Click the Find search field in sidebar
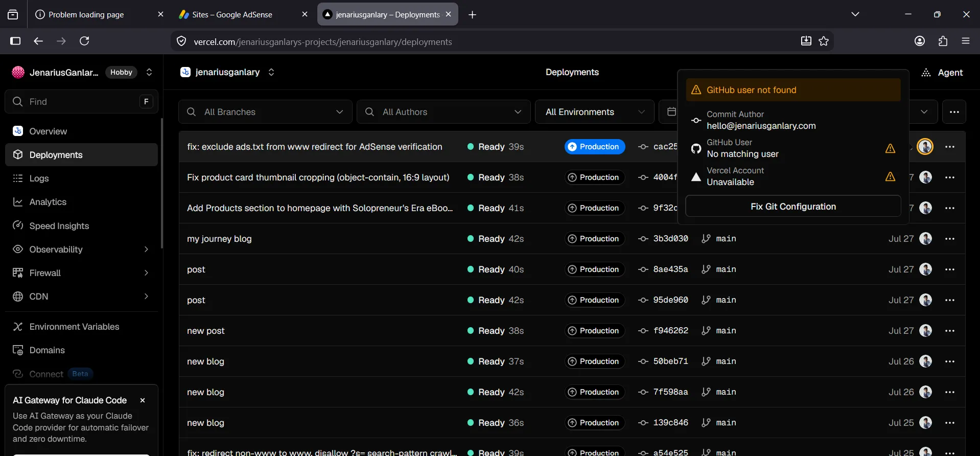Image resolution: width=980 pixels, height=456 pixels. point(81,102)
